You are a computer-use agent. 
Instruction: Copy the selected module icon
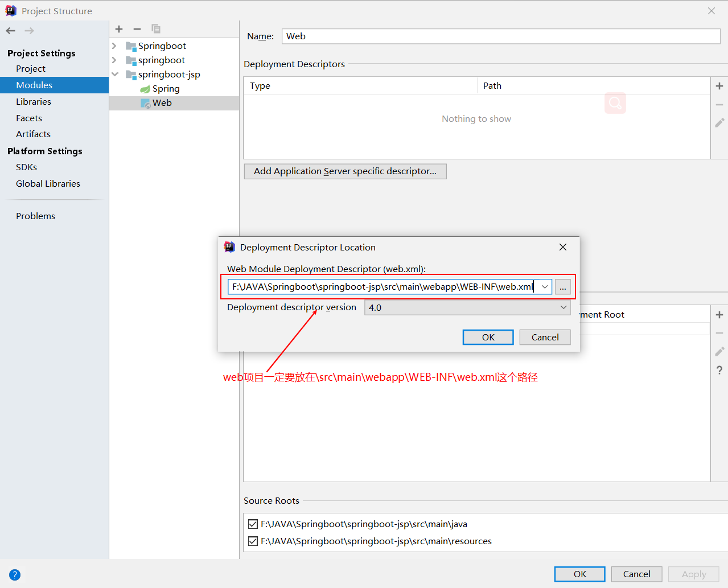156,29
